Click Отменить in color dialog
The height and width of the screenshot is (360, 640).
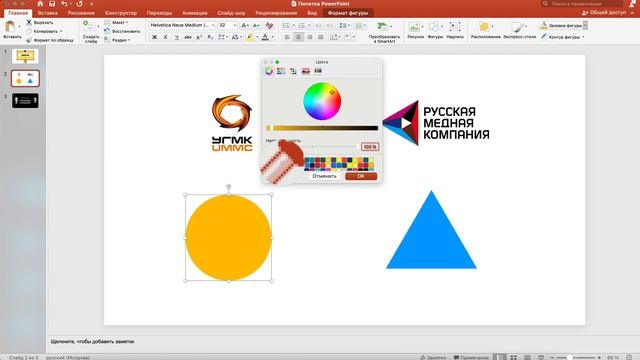coord(324,176)
